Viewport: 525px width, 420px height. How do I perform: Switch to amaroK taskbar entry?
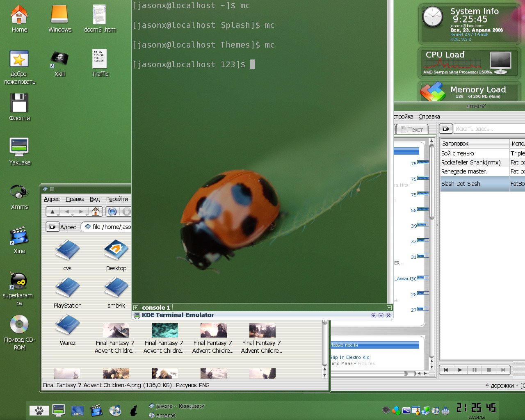pos(162,415)
